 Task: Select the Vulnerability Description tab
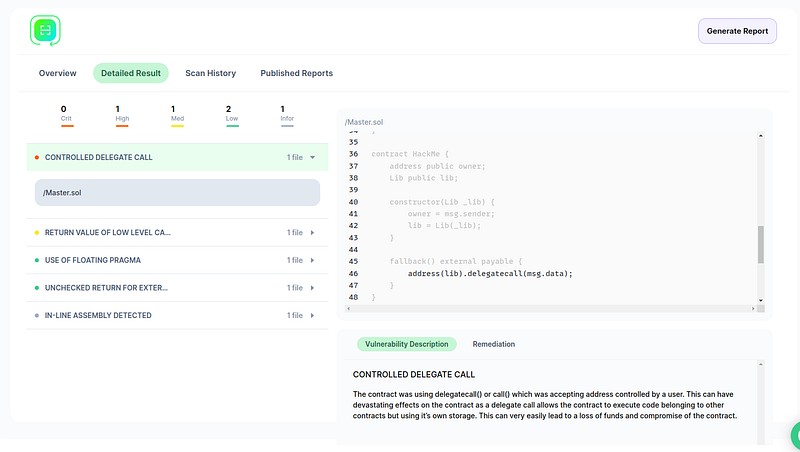tap(406, 344)
